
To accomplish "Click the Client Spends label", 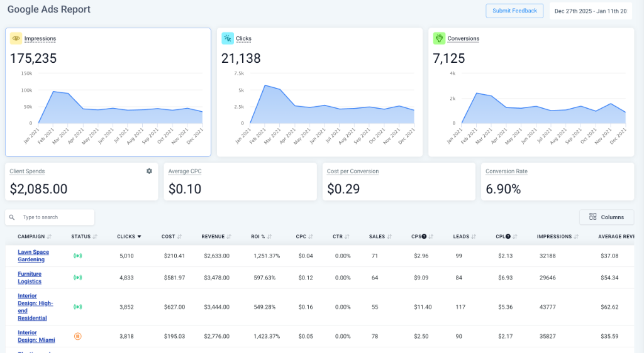I will coord(27,171).
